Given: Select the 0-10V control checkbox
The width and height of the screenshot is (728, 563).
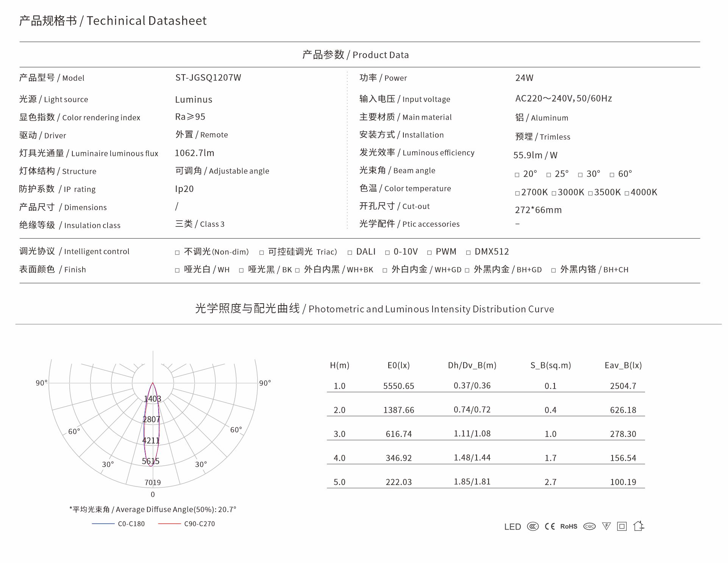Looking at the screenshot, I should [387, 253].
